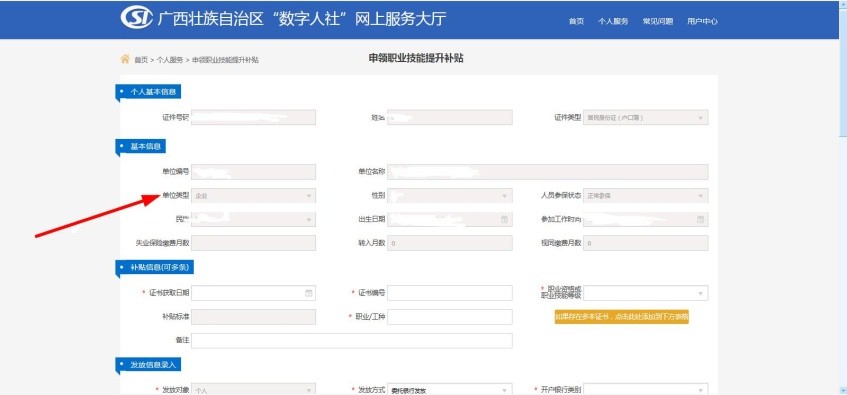The width and height of the screenshot is (847, 395).
Task: Open calendar icon in 参加工作时间 field
Action: point(700,219)
